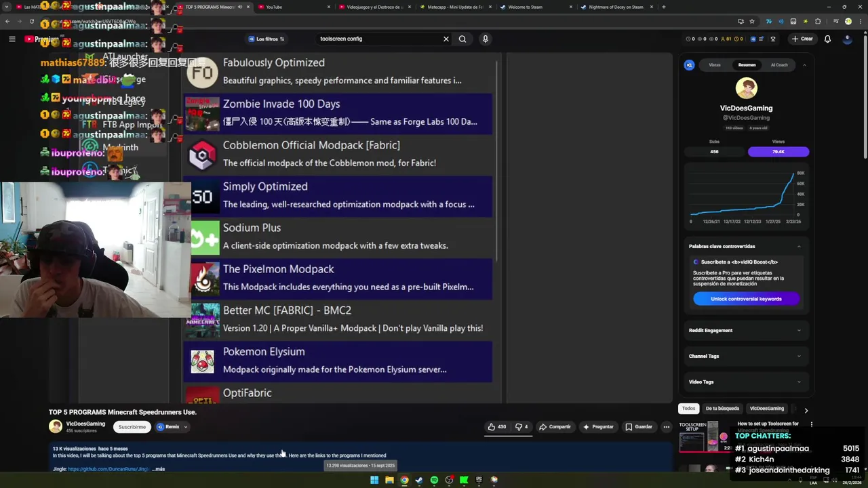Click the Pokemon Elysium modpack row
This screenshot has height=488, width=868.
tap(337, 361)
